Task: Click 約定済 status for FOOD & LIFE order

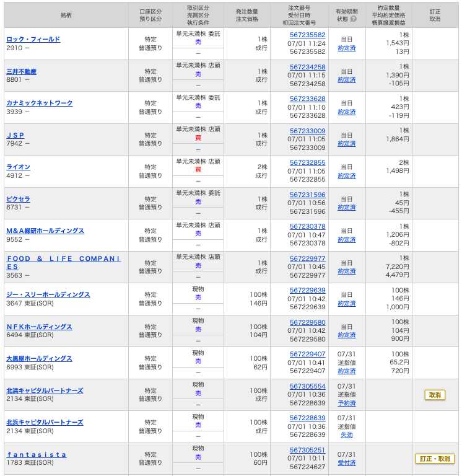Action: [x=347, y=271]
